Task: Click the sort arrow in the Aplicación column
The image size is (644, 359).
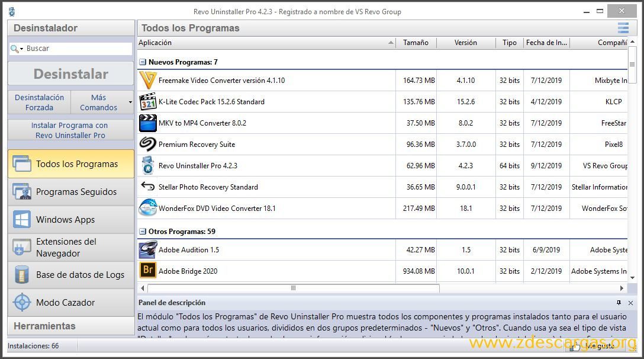Action: click(391, 42)
